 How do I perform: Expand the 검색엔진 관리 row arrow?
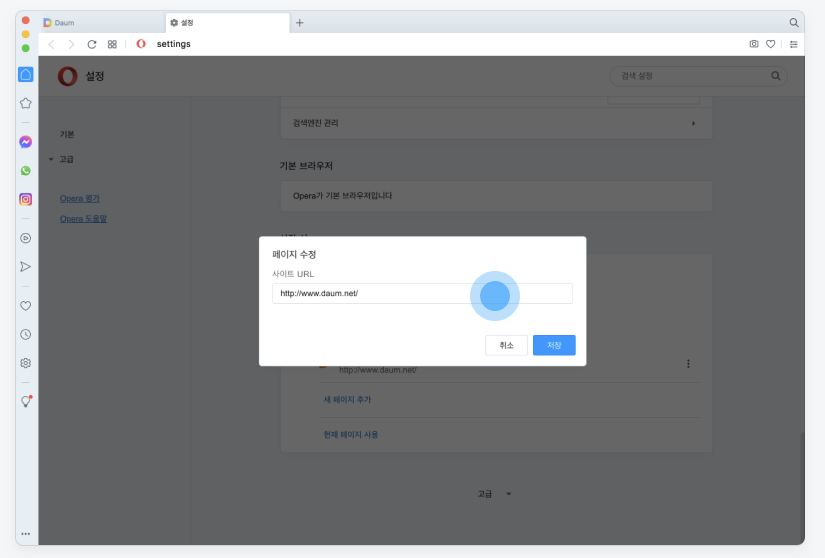693,123
